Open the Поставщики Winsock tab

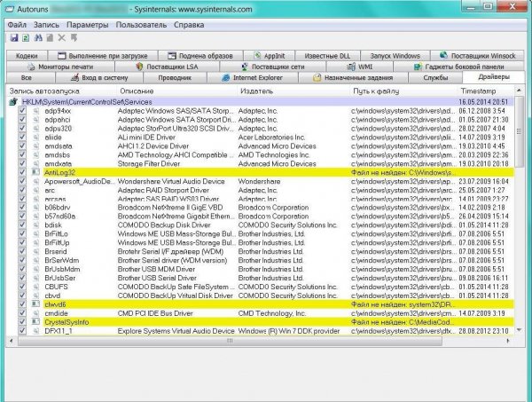click(x=478, y=56)
